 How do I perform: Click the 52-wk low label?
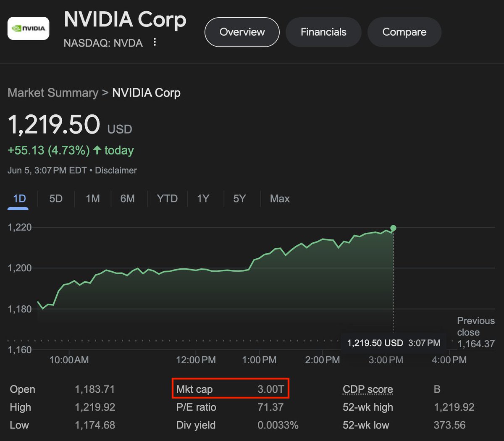tap(366, 425)
